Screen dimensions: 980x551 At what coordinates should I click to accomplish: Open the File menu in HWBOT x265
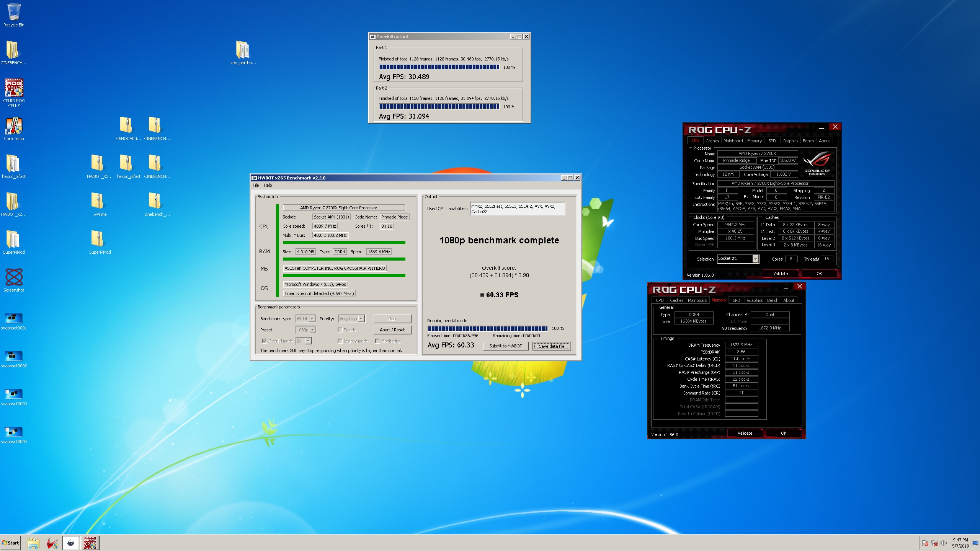256,185
